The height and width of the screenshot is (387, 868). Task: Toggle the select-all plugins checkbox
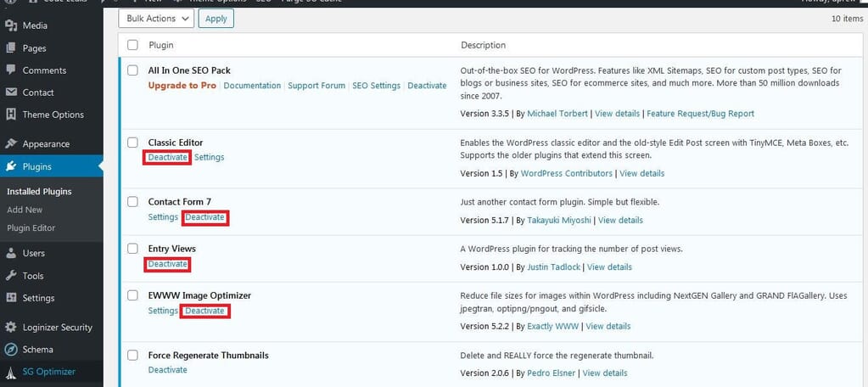[132, 45]
